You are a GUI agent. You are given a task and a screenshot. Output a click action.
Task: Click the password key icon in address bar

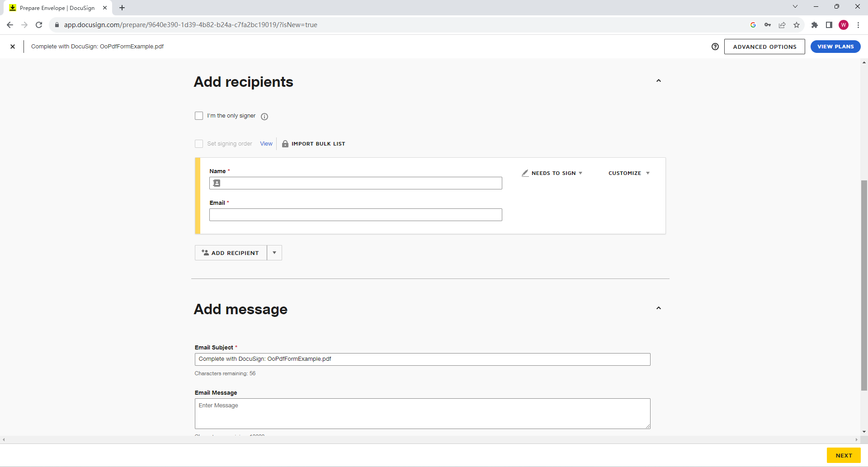768,25
